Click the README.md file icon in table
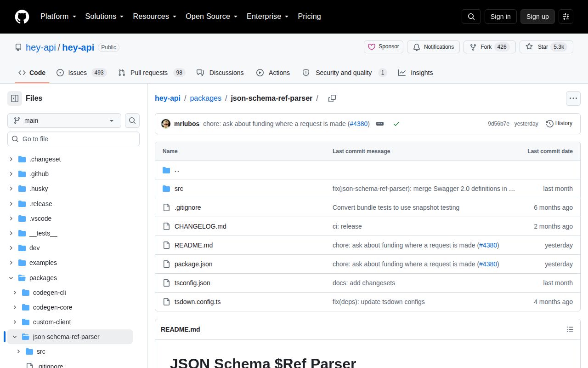 pyautogui.click(x=166, y=245)
